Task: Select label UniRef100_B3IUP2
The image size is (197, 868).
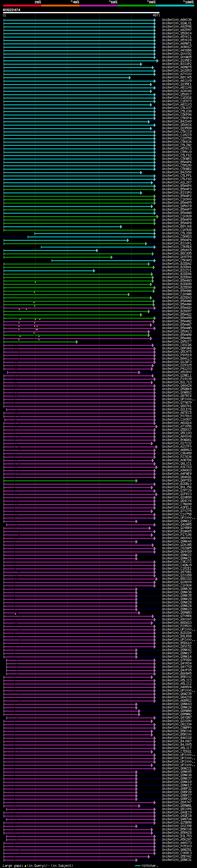Action: click(x=177, y=64)
